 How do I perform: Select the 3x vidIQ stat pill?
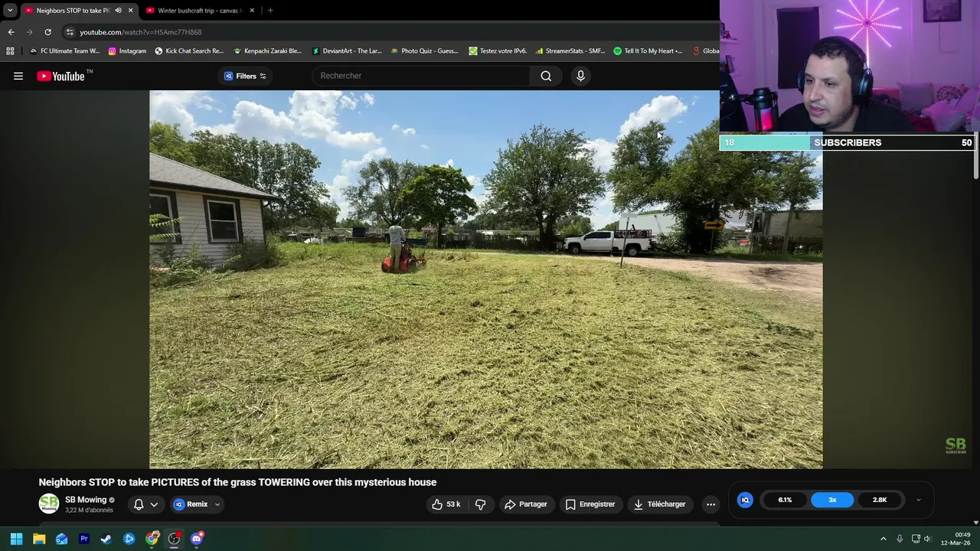tap(832, 500)
